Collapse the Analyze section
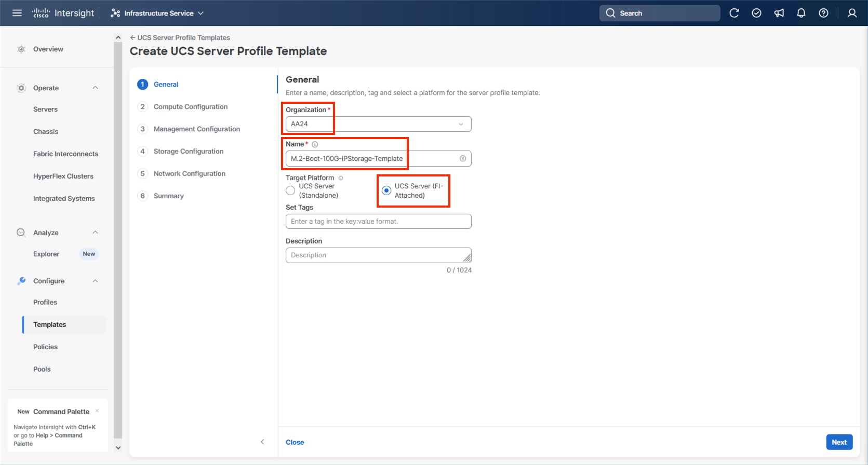 click(x=95, y=232)
